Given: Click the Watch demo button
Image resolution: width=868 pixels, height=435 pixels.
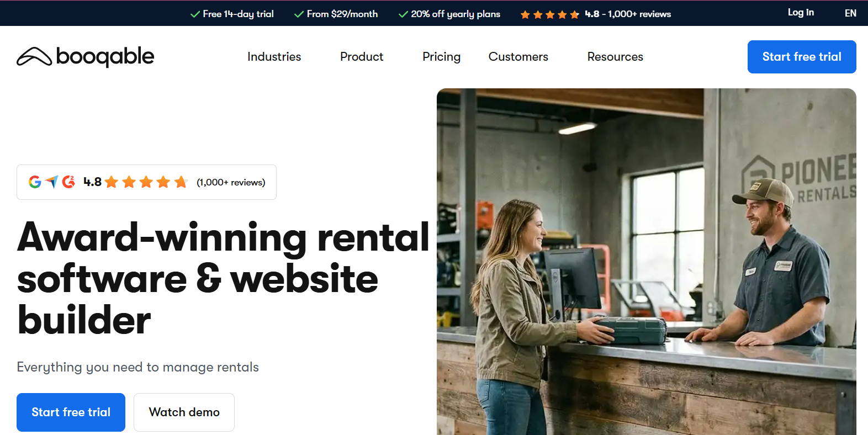Looking at the screenshot, I should (x=184, y=412).
